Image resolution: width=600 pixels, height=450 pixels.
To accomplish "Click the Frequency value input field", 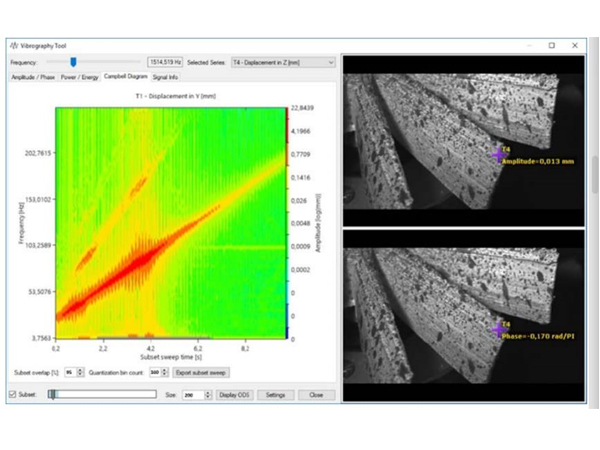I will (168, 62).
